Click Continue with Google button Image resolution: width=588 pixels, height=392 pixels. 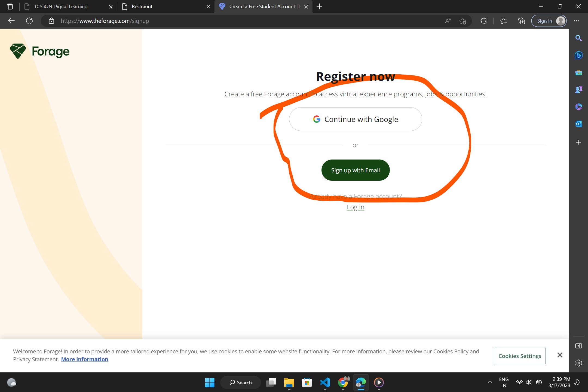(x=356, y=119)
